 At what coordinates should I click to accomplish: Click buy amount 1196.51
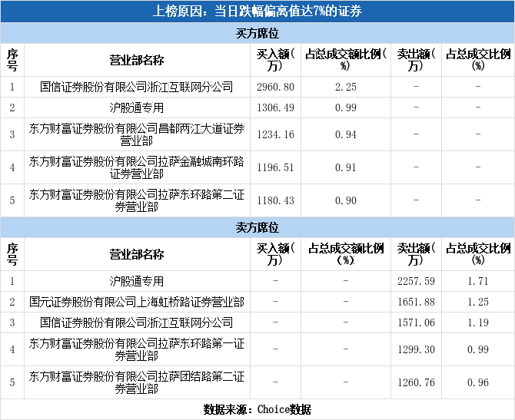[275, 167]
